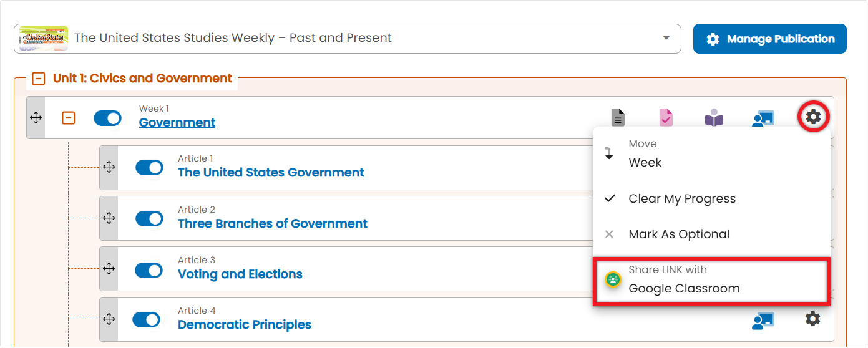Choose Clear My Progress menu option

(681, 199)
